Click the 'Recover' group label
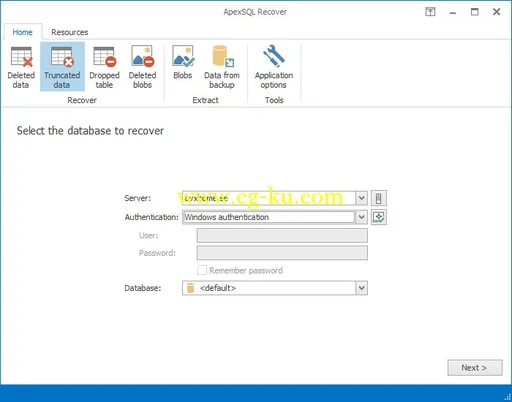Viewport: 512px width, 402px height. coord(82,100)
